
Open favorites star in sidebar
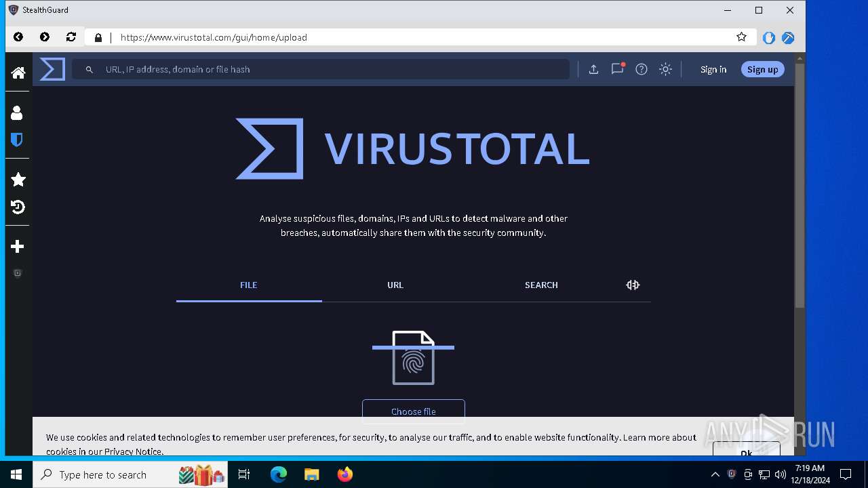pyautogui.click(x=18, y=180)
